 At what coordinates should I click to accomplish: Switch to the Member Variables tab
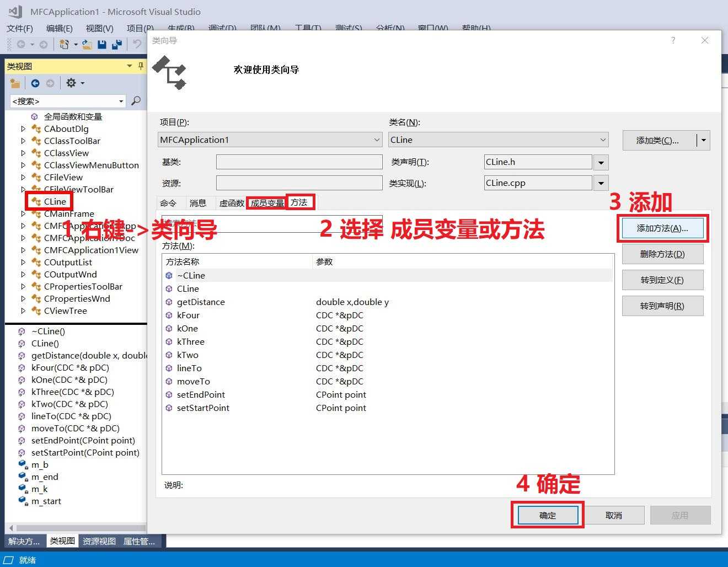[x=267, y=203]
